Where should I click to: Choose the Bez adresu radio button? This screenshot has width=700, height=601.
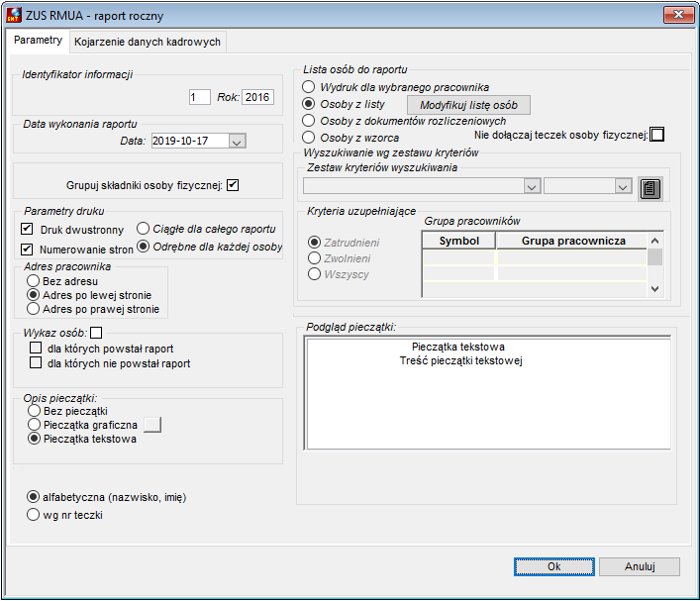coord(33,281)
